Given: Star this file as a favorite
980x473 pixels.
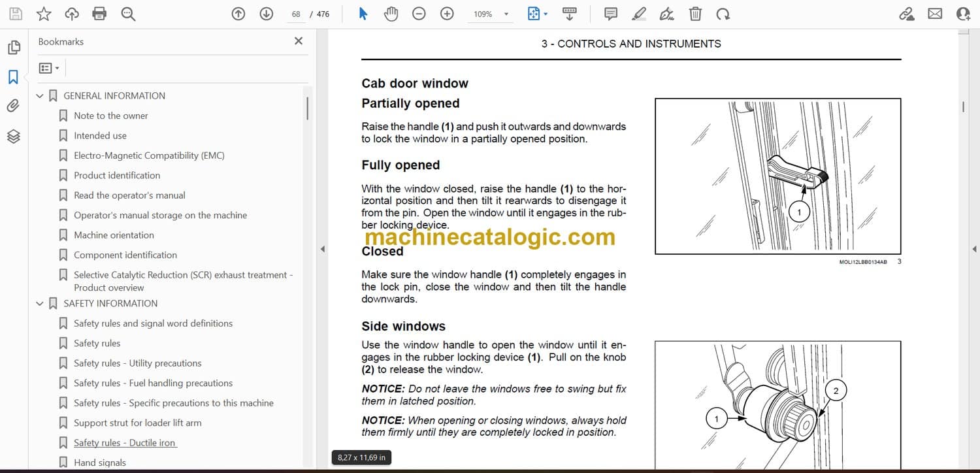Looking at the screenshot, I should tap(44, 14).
